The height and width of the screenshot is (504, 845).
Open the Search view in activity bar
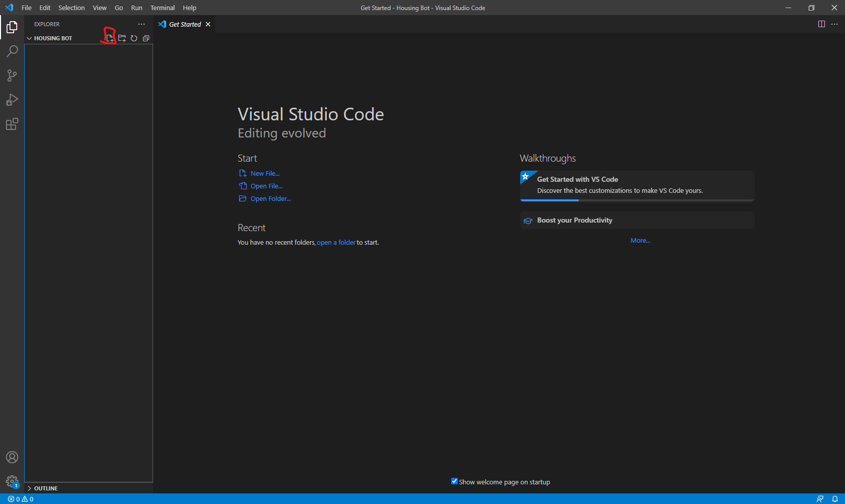pos(12,51)
